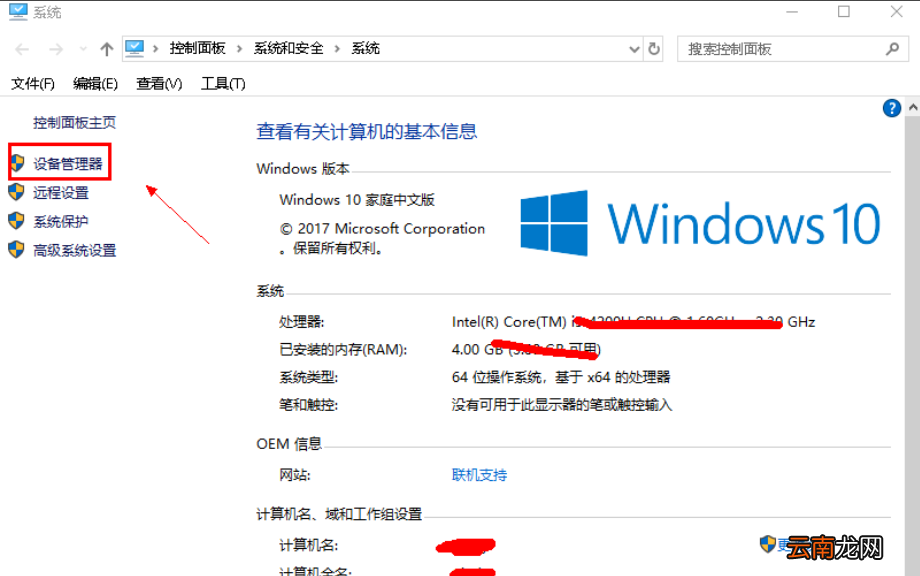The image size is (920, 576).
Task: Refresh the control panel page
Action: [654, 49]
